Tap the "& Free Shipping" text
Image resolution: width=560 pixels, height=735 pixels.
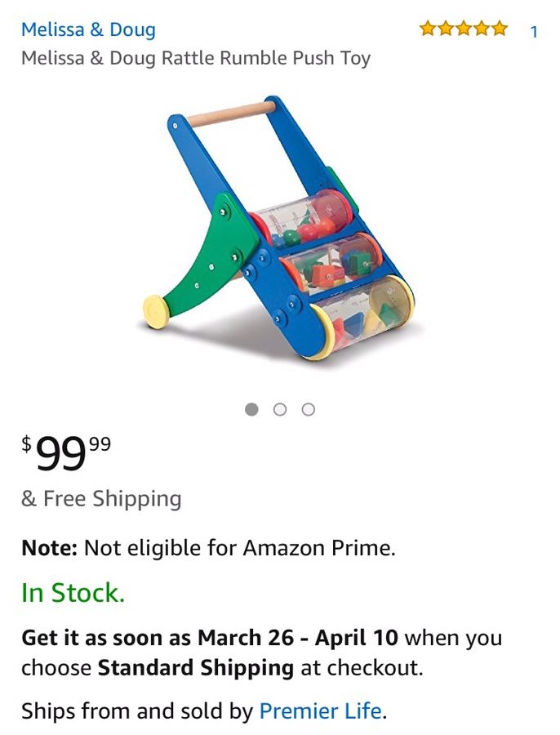(101, 499)
